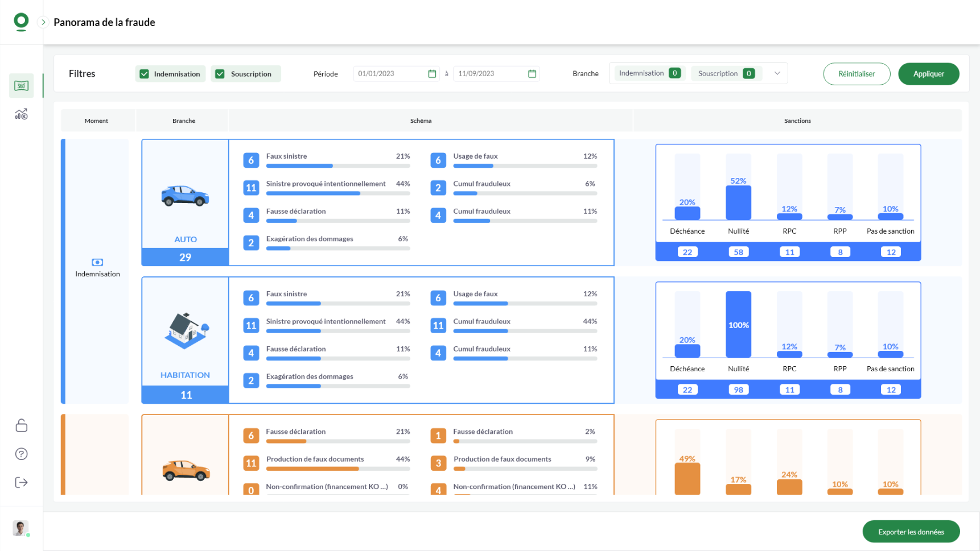Image resolution: width=980 pixels, height=551 pixels.
Task: Click the Schéma column header
Action: click(421, 121)
